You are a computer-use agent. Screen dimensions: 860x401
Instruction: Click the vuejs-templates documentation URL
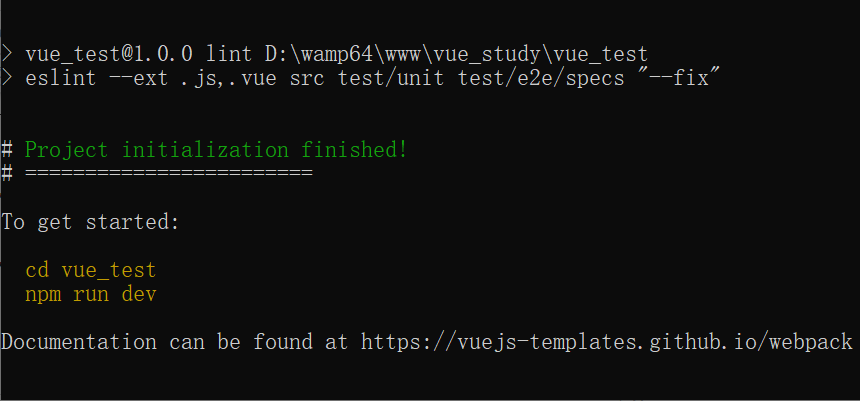tap(607, 342)
